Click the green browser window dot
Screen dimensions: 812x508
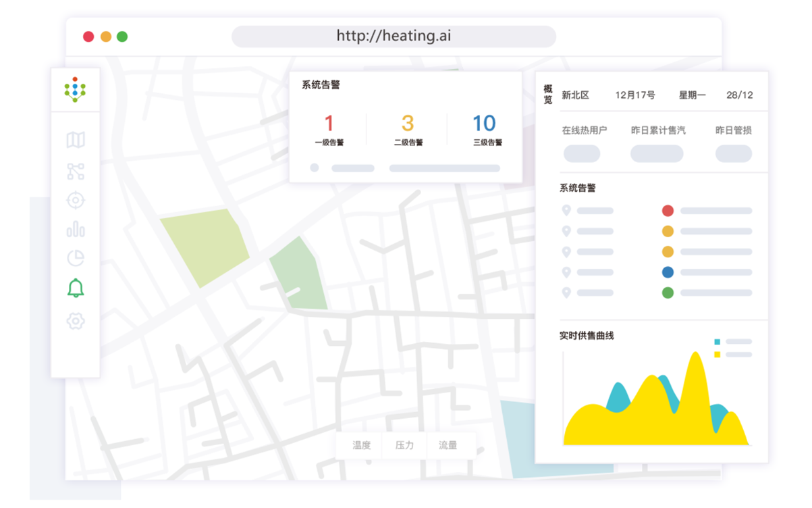[122, 36]
